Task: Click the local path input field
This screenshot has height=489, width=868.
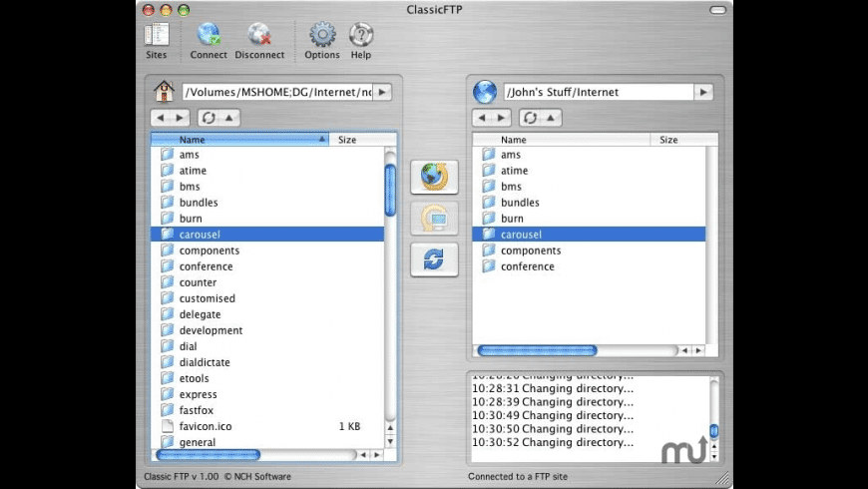Action: pyautogui.click(x=278, y=92)
